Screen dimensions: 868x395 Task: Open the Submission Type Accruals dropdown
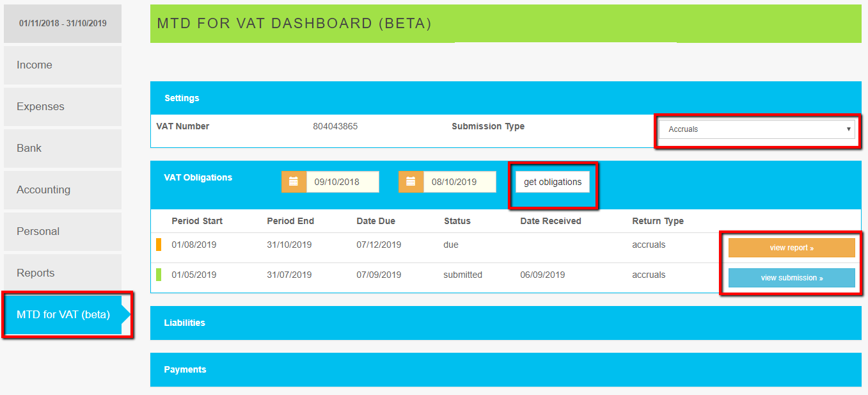click(757, 129)
